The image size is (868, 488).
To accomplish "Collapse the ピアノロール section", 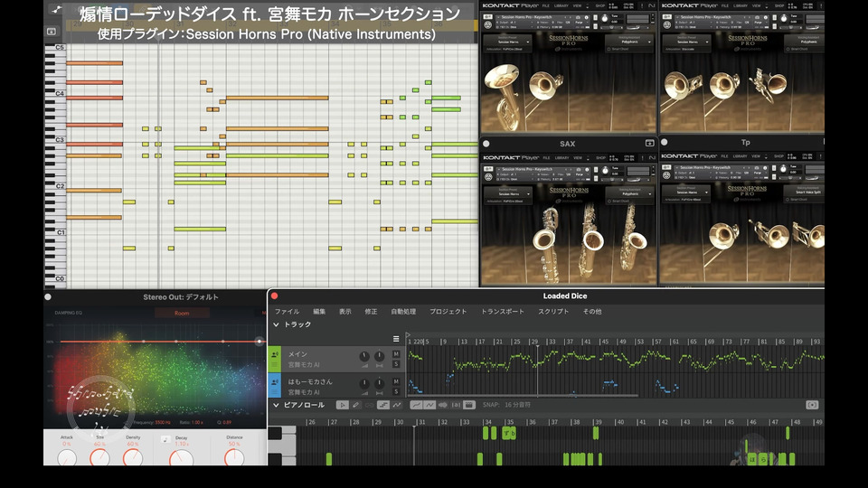I will click(277, 405).
